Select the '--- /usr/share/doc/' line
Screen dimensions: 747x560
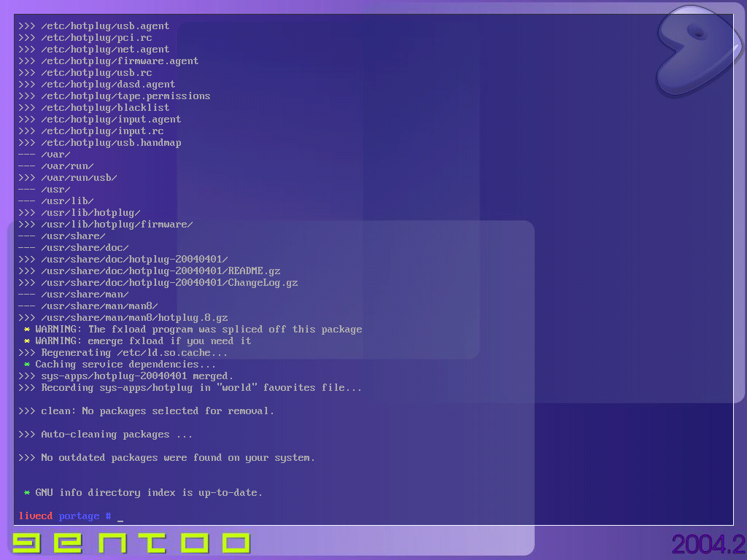(x=74, y=248)
